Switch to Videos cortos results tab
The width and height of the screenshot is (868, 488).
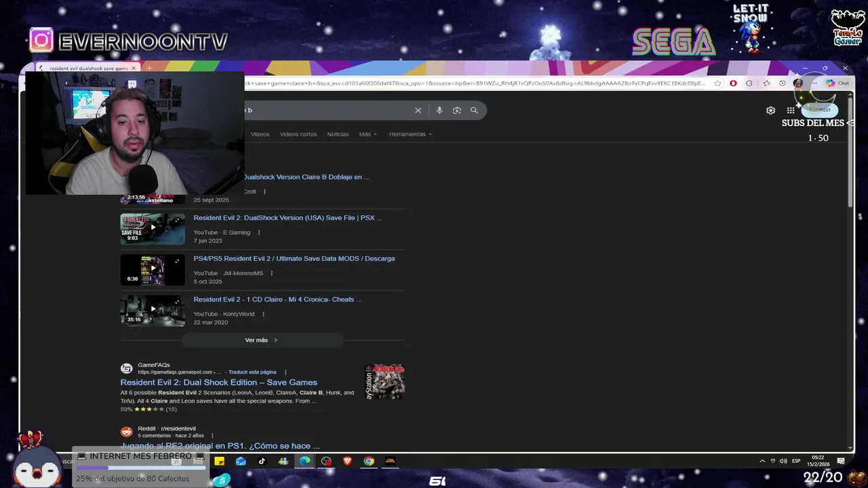point(298,134)
